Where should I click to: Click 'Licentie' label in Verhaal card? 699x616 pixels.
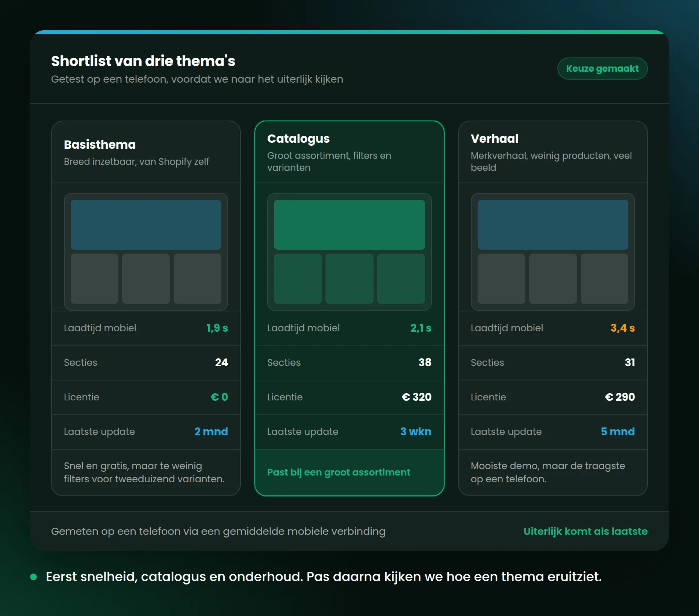tap(488, 397)
